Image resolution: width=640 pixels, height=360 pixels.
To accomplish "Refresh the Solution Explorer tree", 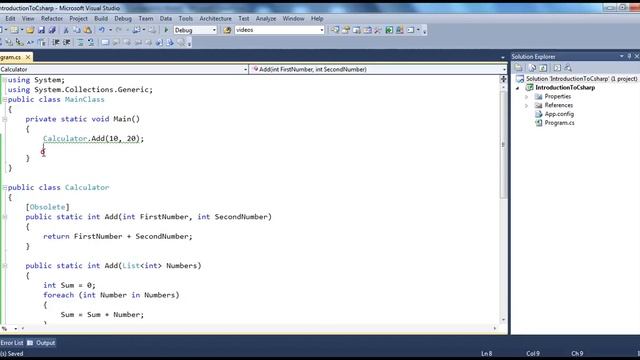I will (543, 68).
